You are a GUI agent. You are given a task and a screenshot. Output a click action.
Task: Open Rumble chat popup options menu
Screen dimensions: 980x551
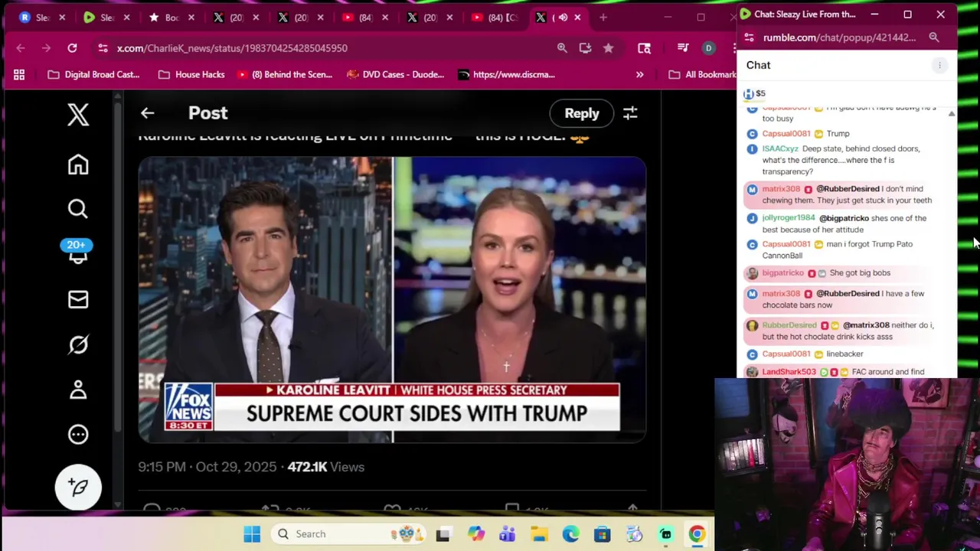point(939,65)
